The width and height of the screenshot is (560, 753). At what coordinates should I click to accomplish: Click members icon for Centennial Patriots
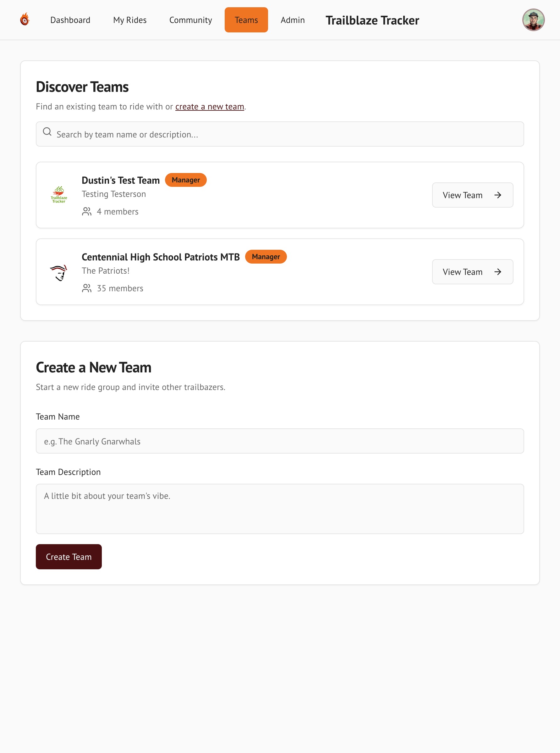click(x=87, y=288)
